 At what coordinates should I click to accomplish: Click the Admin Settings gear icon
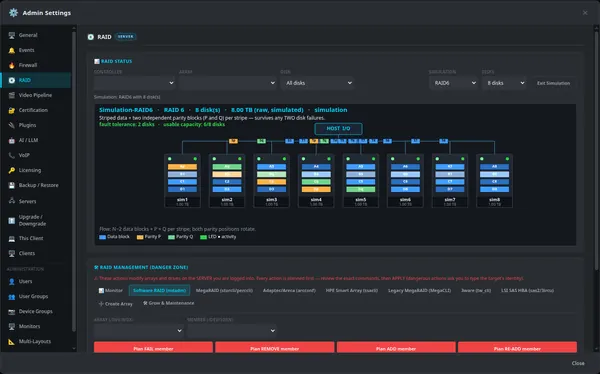(13, 13)
